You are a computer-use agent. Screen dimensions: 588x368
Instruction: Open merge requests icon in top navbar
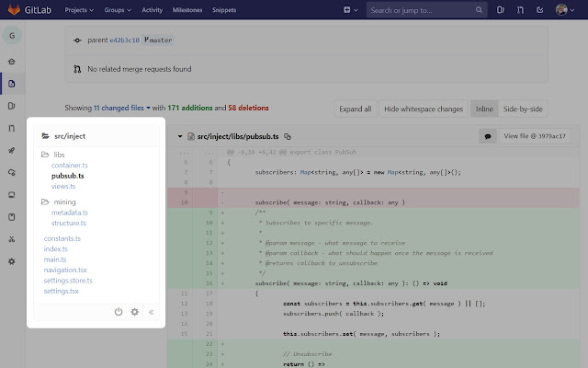click(x=520, y=10)
